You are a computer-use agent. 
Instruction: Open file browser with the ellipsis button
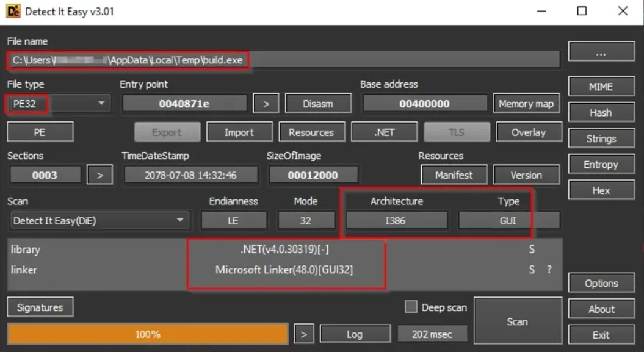600,52
